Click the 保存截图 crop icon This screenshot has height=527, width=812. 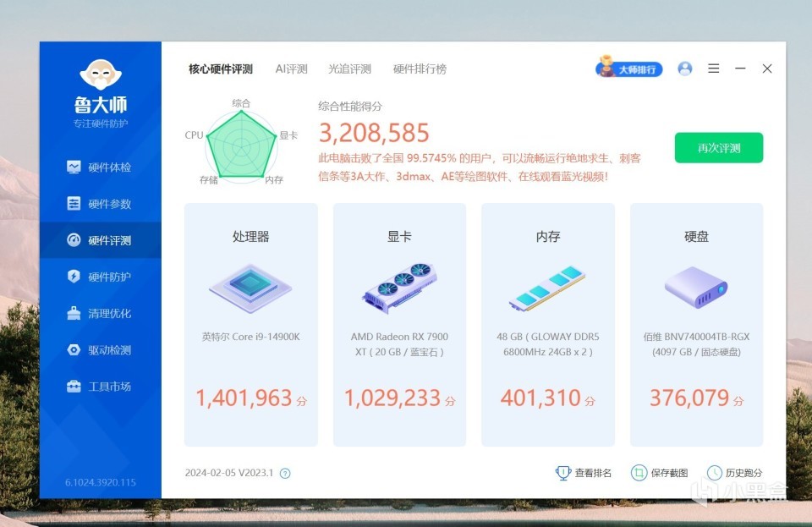click(639, 473)
